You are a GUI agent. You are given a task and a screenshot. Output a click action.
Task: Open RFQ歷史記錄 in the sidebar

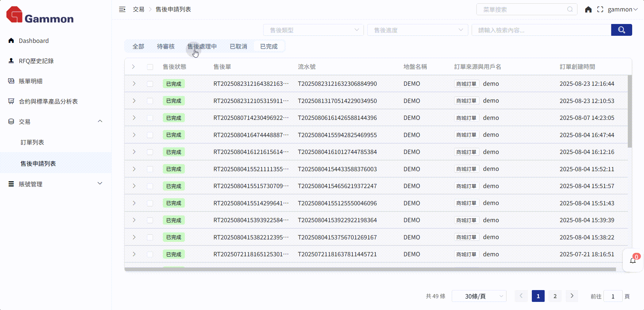[x=36, y=61]
